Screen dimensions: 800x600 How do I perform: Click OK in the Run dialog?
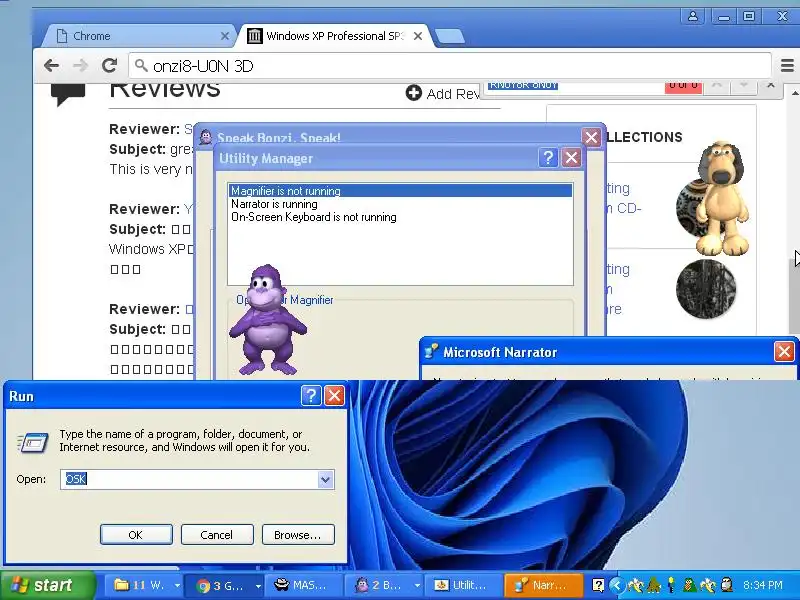pyautogui.click(x=136, y=535)
